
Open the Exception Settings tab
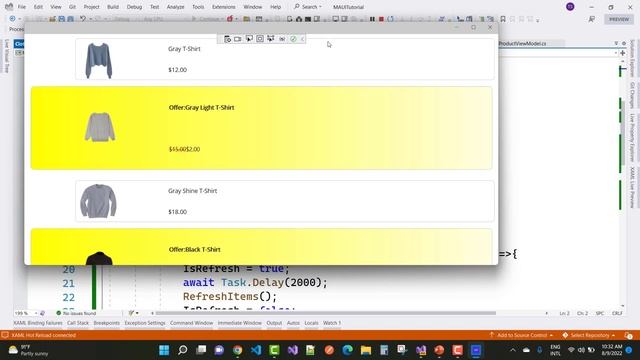[145, 323]
